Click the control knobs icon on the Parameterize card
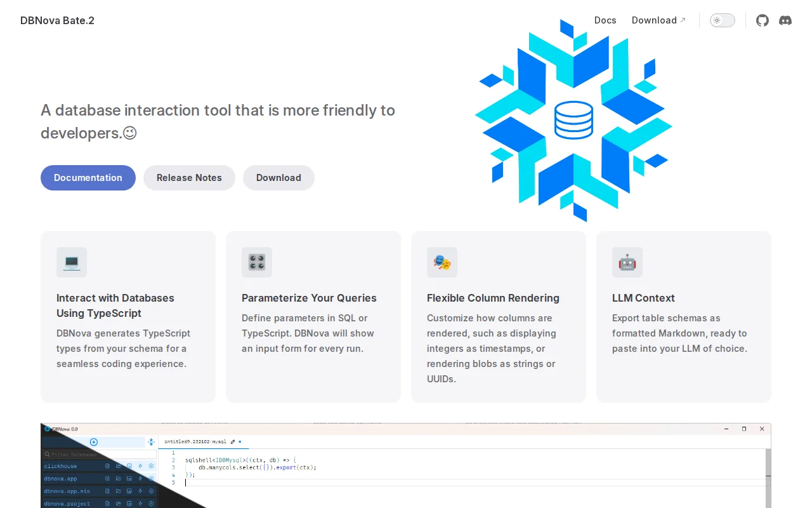The width and height of the screenshot is (812, 508). coord(257,262)
